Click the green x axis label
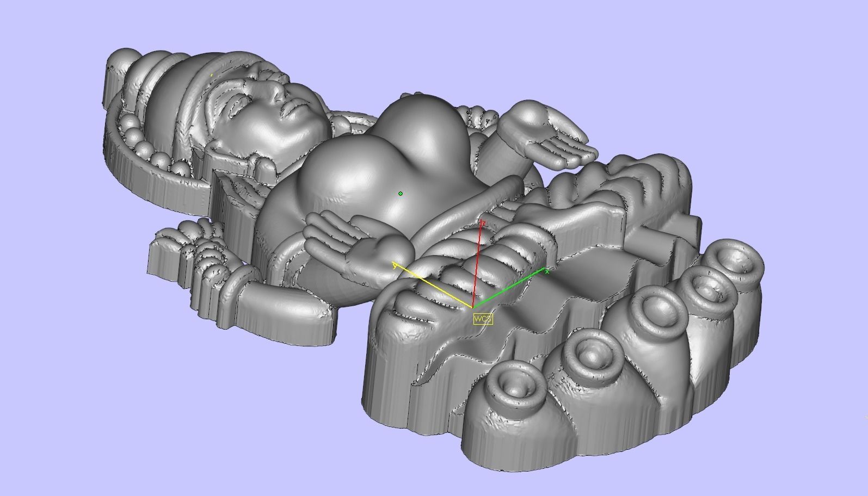Image resolution: width=868 pixels, height=496 pixels. [546, 271]
